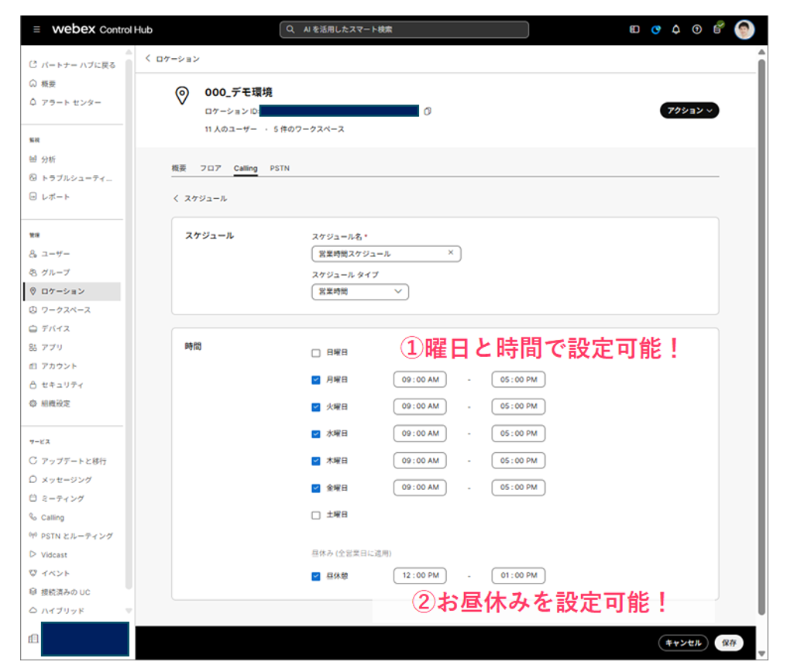Copy the location ID with copy icon
787x672 pixels.
pyautogui.click(x=428, y=111)
